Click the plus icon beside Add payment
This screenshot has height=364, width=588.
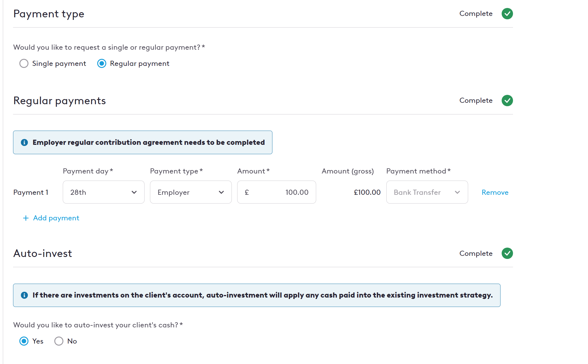[26, 218]
